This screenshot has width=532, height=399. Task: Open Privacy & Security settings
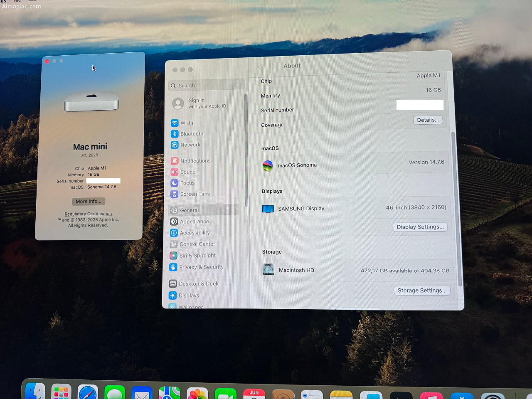point(196,267)
